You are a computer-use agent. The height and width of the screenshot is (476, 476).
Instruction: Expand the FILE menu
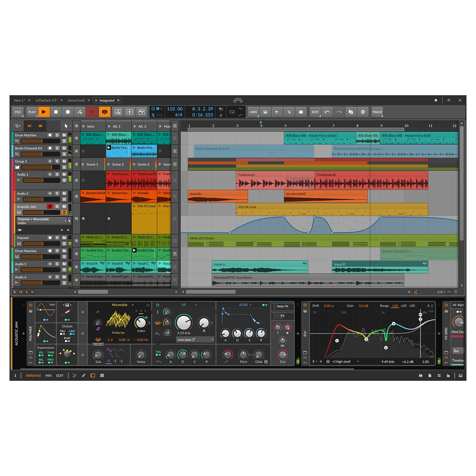(18, 112)
